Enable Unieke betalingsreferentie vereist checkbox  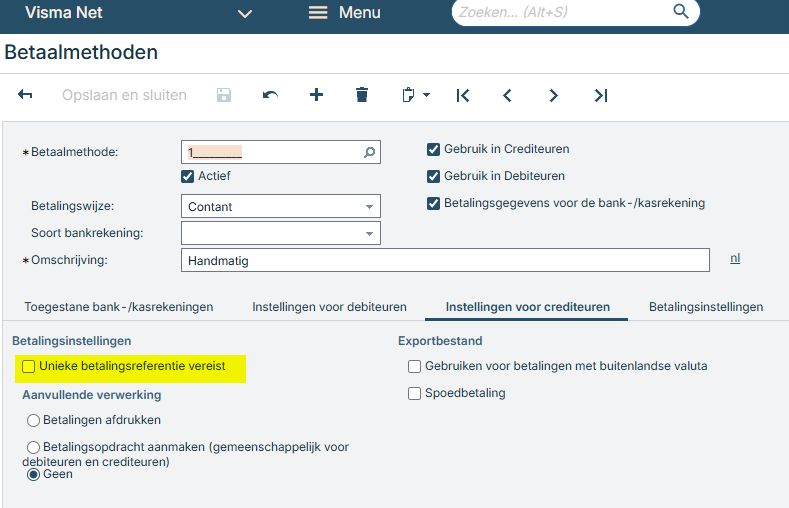[29, 367]
